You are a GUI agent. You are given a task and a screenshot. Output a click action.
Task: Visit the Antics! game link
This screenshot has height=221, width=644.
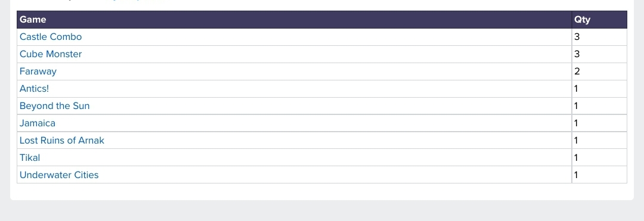[x=34, y=89]
